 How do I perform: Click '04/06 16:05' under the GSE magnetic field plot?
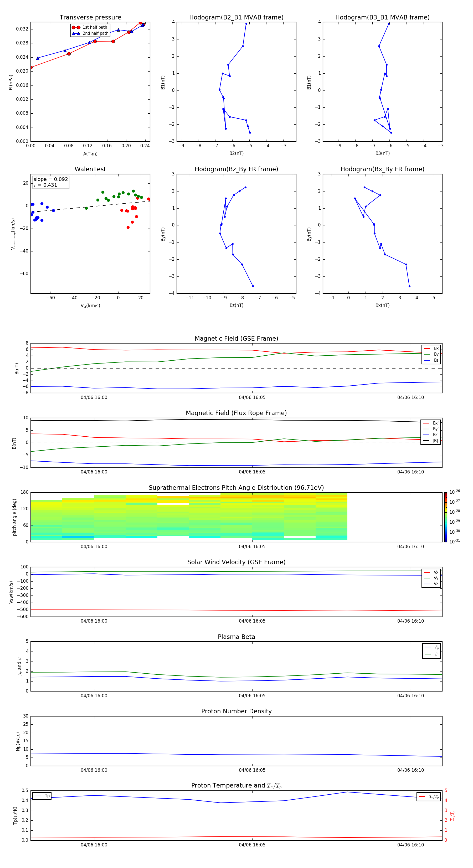tap(252, 398)
